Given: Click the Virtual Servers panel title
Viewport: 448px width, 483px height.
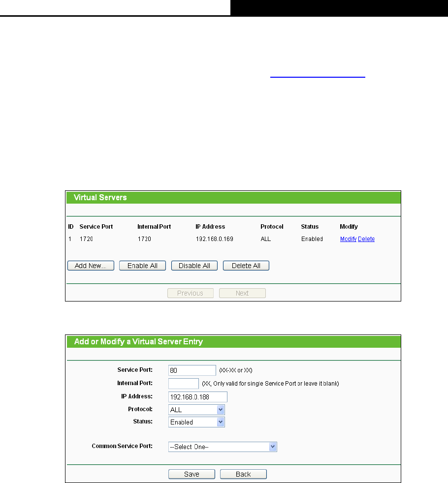Looking at the screenshot, I should point(100,197).
